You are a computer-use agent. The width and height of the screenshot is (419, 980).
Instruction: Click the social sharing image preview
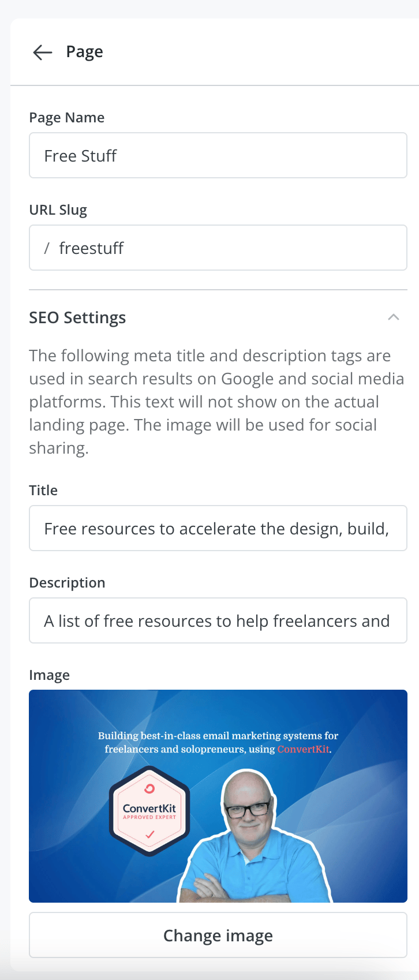tap(218, 796)
